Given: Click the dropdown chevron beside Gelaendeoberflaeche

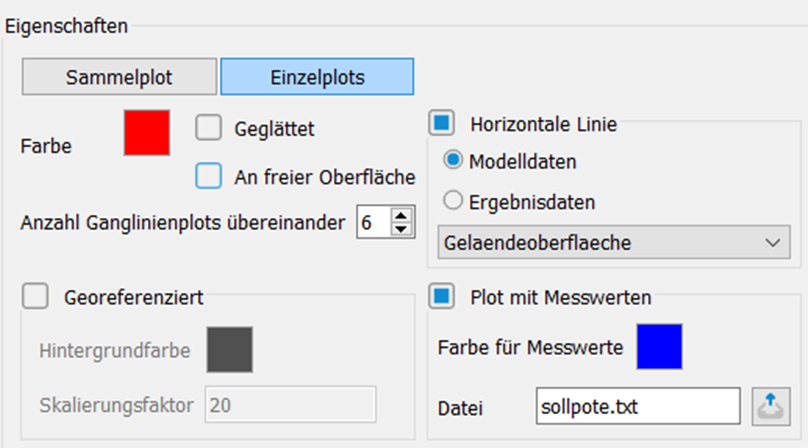Looking at the screenshot, I should tap(772, 242).
